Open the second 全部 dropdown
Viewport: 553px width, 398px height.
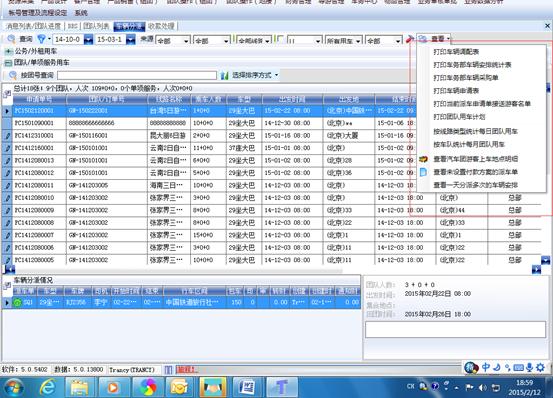click(212, 41)
